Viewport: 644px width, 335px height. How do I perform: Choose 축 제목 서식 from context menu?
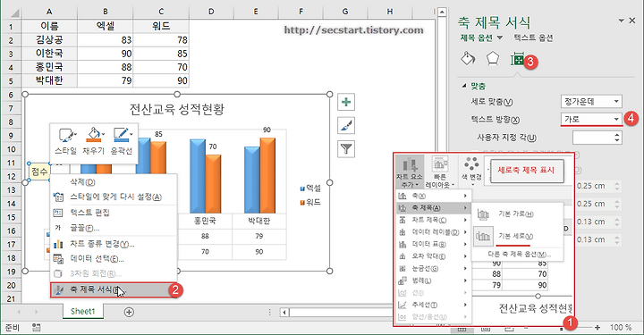(114, 290)
